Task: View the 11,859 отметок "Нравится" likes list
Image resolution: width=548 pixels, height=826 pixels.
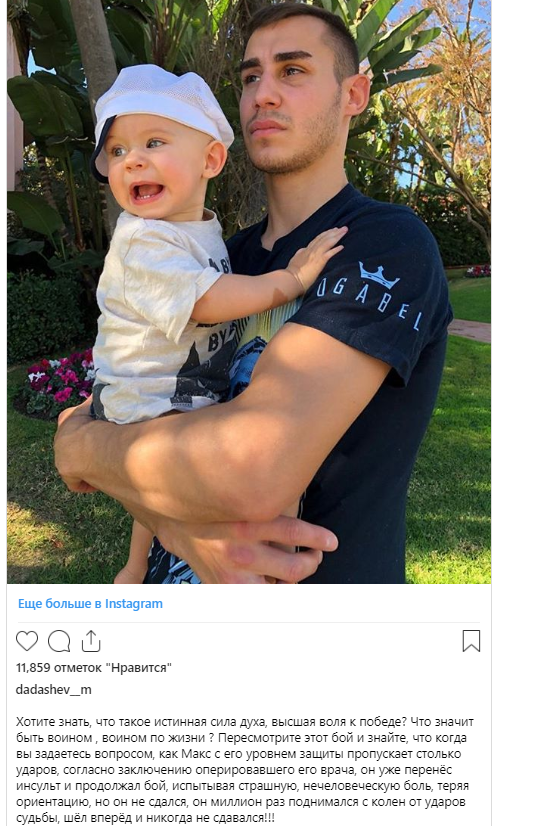Action: tap(94, 667)
